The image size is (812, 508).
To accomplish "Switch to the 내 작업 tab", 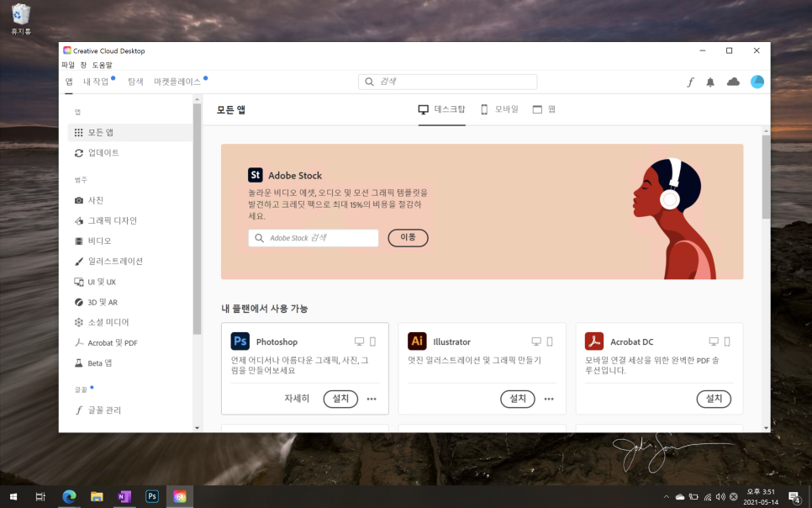I will (97, 82).
